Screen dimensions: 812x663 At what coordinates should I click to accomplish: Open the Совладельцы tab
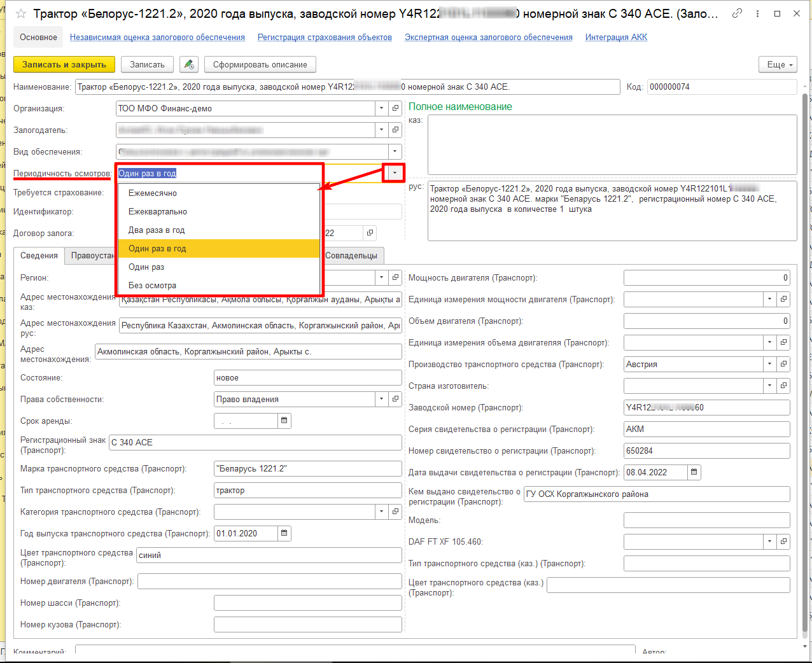click(x=351, y=255)
